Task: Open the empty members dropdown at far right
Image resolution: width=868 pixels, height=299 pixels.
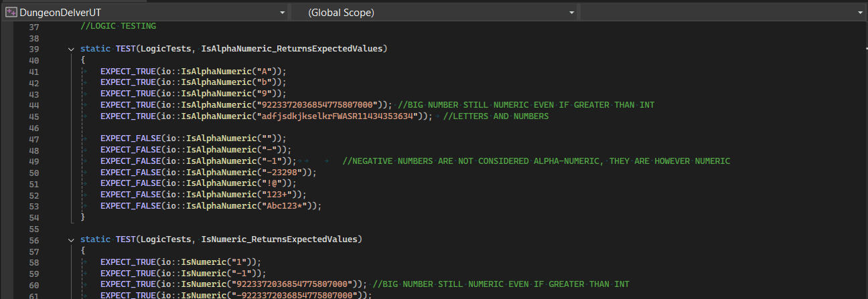Action: 859,12
